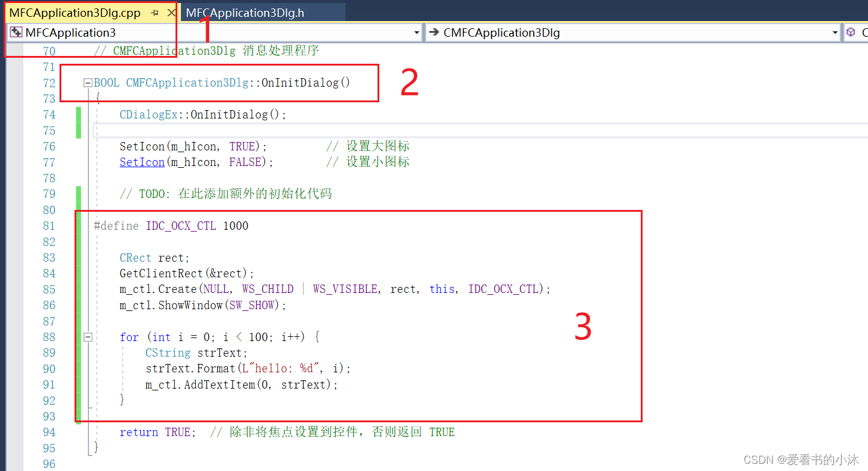868x471 pixels.
Task: Click the comment on line 70
Action: [x=207, y=51]
